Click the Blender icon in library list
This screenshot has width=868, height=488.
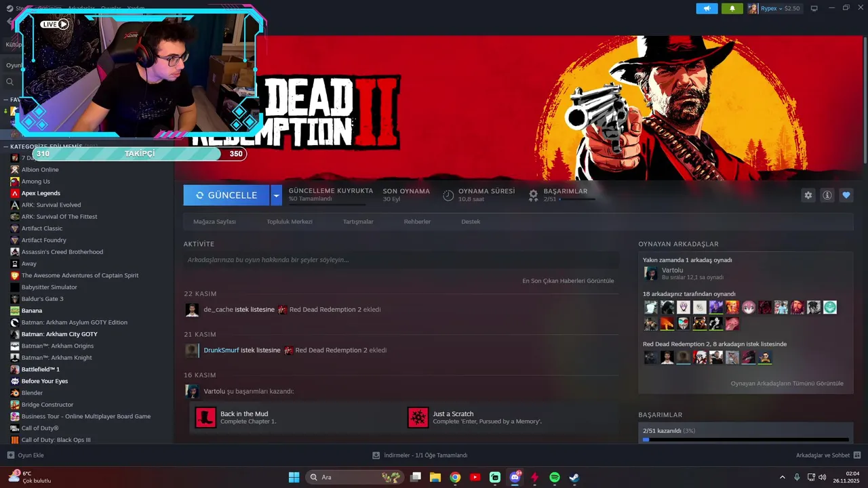click(x=15, y=393)
